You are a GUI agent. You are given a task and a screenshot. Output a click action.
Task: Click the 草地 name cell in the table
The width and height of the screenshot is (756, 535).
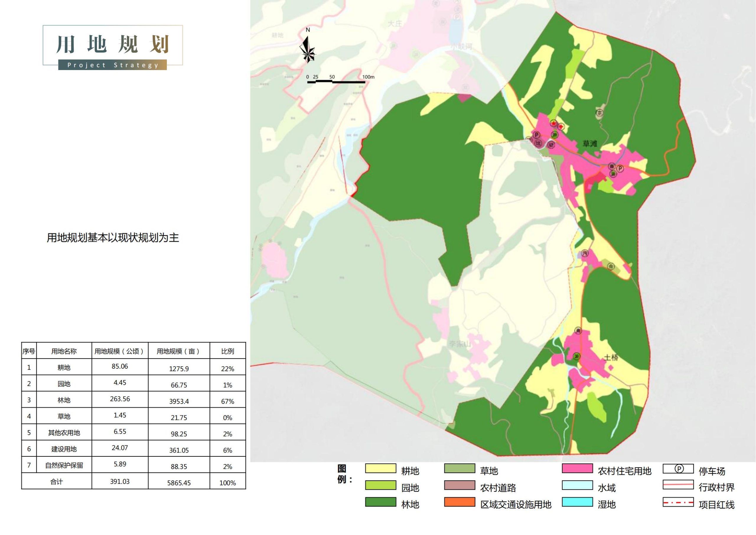[x=64, y=416]
